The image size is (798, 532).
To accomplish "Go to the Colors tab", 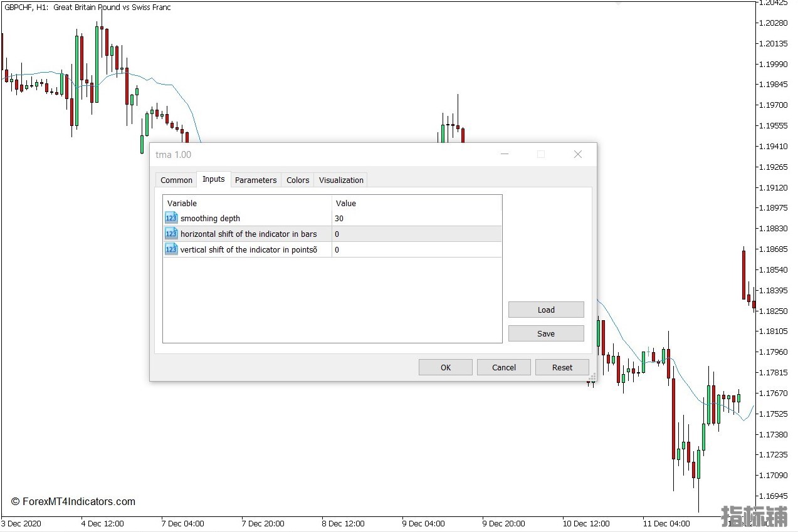I will (x=298, y=180).
